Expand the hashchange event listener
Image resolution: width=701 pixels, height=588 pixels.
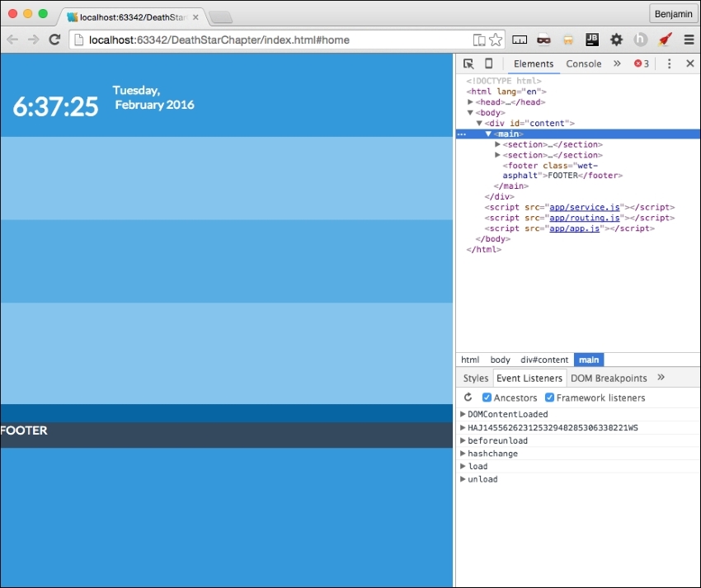pyautogui.click(x=462, y=453)
